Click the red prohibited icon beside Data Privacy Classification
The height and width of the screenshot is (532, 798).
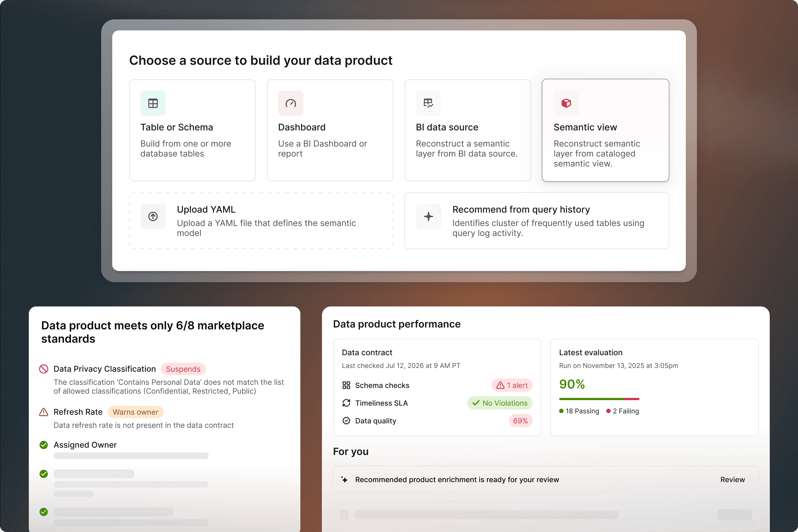[x=44, y=369]
